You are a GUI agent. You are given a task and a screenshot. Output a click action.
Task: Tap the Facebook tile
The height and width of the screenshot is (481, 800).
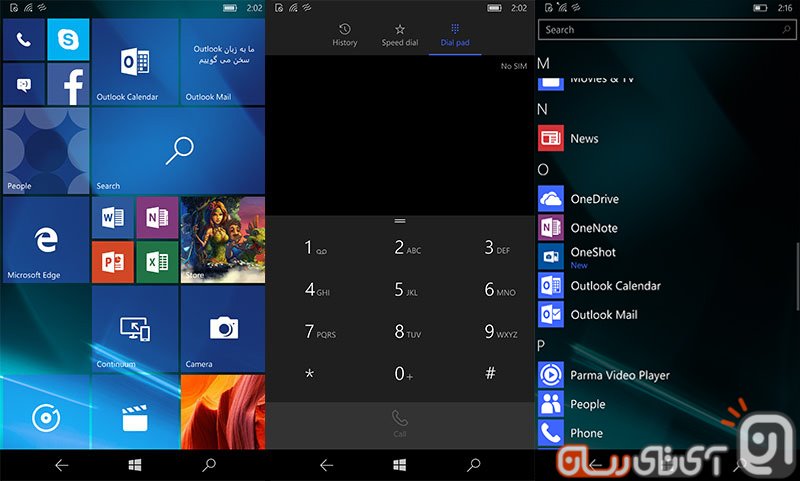tap(68, 84)
